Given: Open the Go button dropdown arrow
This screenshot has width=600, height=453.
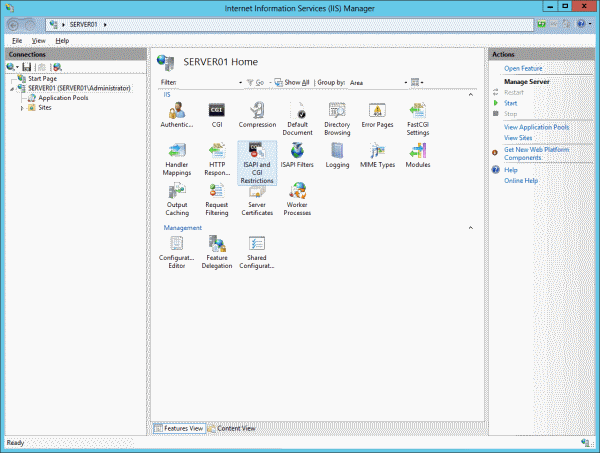Looking at the screenshot, I should 270,83.
